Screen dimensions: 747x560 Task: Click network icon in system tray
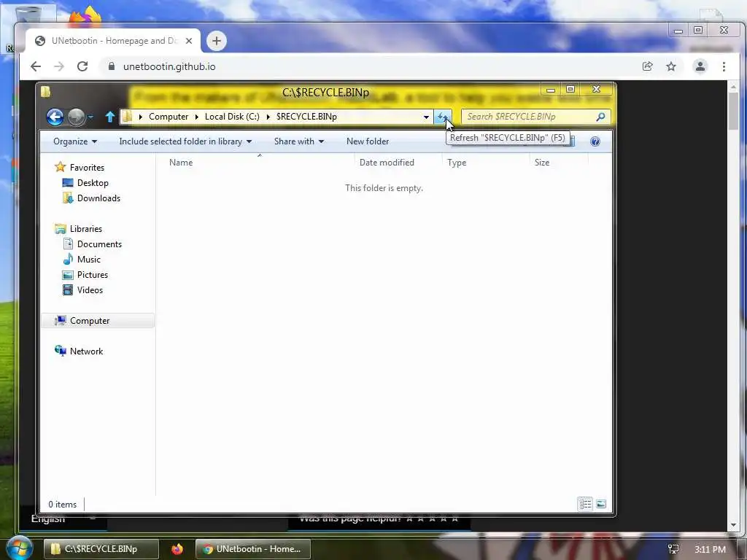click(673, 549)
